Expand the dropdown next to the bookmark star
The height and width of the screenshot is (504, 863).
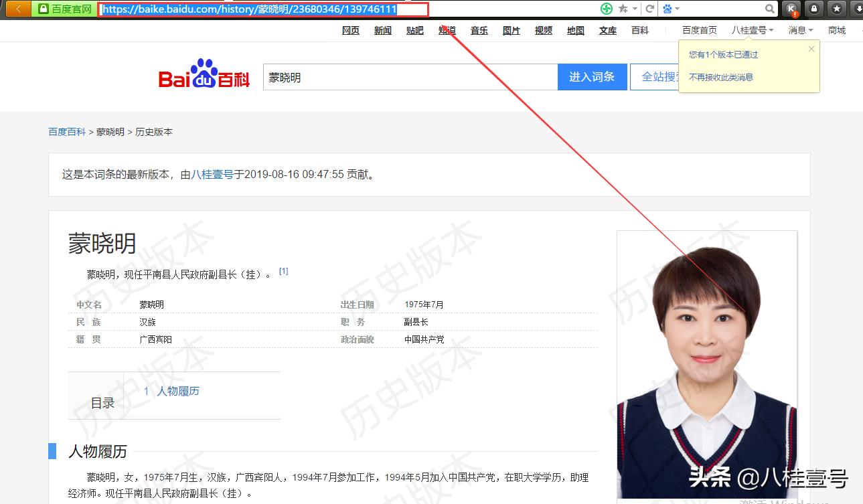[x=635, y=9]
